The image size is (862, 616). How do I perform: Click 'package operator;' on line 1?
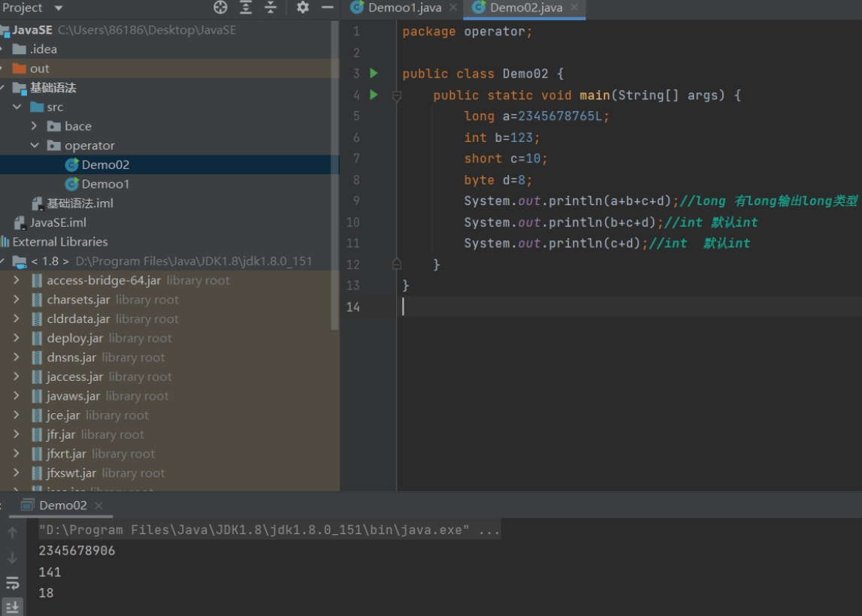point(467,32)
